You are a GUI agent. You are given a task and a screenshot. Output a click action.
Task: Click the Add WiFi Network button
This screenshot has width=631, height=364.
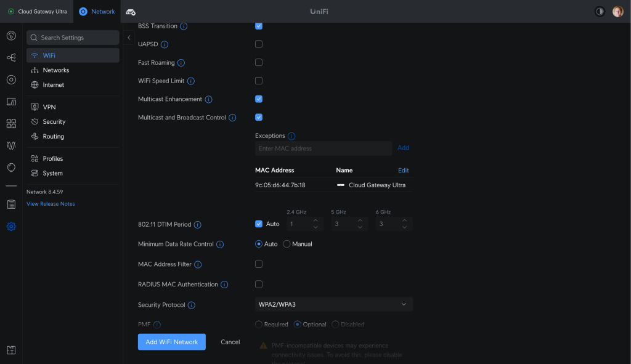(171, 342)
